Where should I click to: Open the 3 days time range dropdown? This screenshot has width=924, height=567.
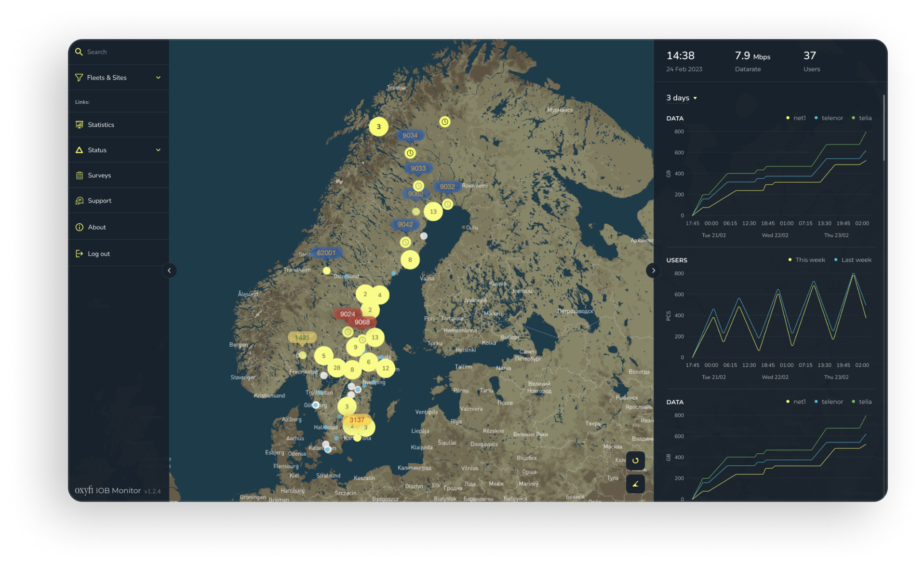click(x=681, y=97)
